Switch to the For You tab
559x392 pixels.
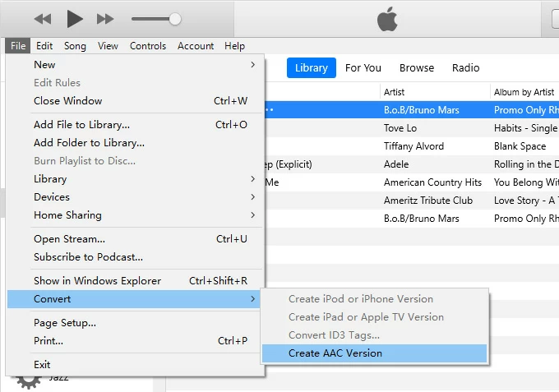click(363, 68)
